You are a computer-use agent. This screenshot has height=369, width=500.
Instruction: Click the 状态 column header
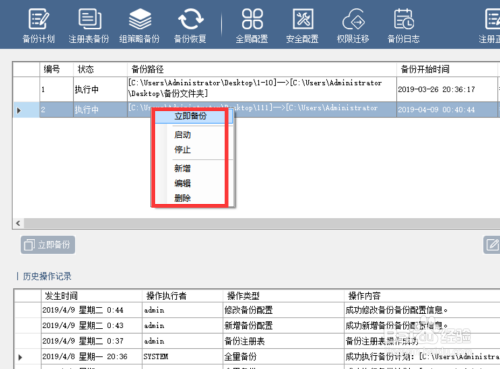(100, 69)
